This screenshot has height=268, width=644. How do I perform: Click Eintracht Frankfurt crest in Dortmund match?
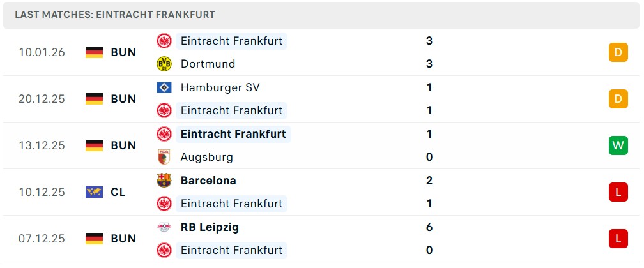[x=164, y=41]
